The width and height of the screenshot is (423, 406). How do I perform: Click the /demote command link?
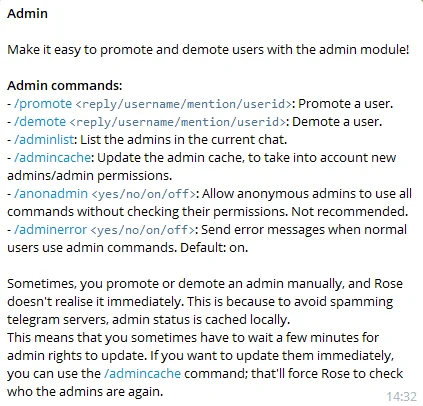point(40,122)
